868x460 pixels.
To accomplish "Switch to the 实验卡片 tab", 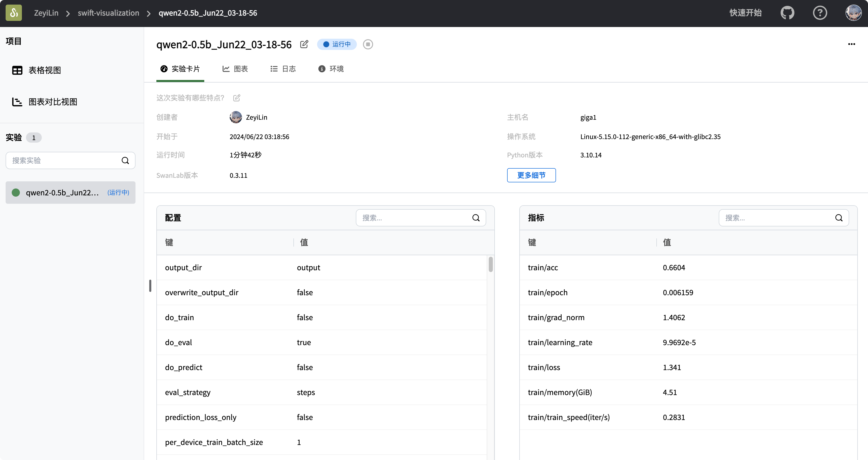I will tap(180, 69).
